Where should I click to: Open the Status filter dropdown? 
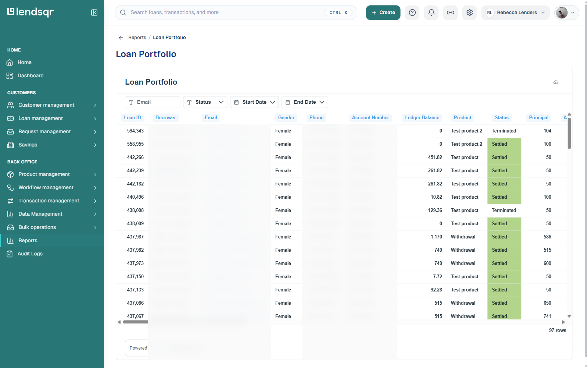click(x=205, y=102)
